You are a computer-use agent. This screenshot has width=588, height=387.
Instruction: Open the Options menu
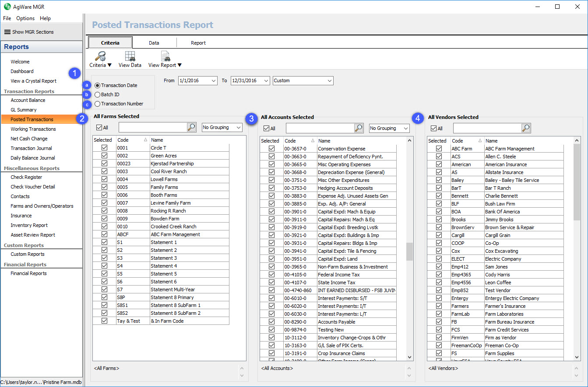click(25, 18)
